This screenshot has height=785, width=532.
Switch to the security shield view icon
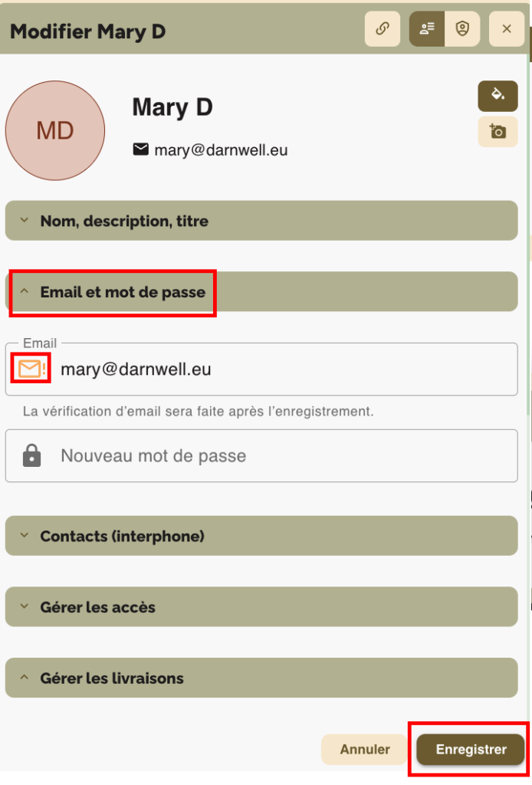click(x=462, y=29)
